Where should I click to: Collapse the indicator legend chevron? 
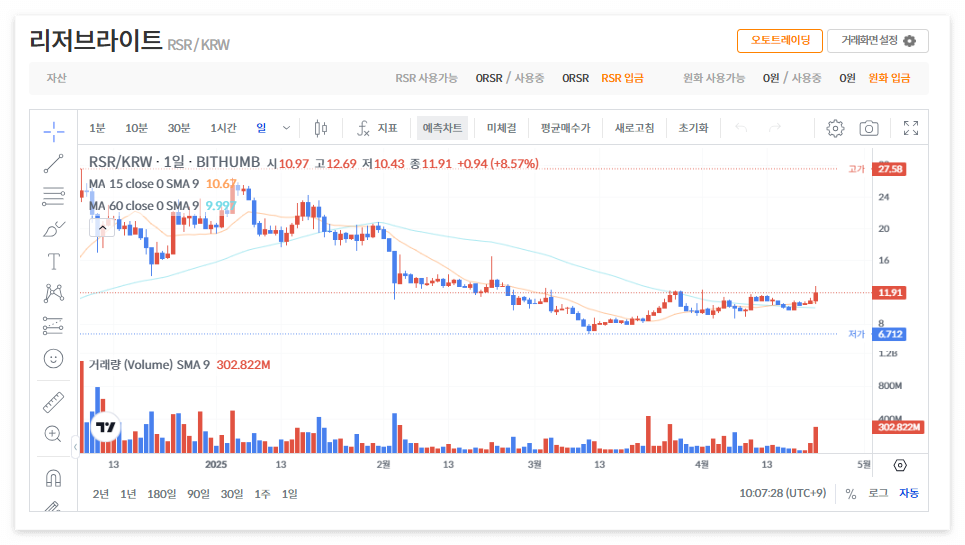(x=102, y=228)
